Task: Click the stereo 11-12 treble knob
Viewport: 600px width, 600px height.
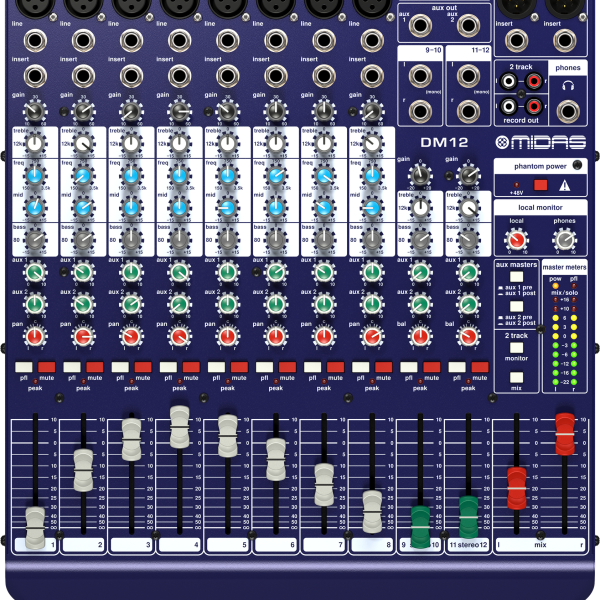Action: [468, 208]
